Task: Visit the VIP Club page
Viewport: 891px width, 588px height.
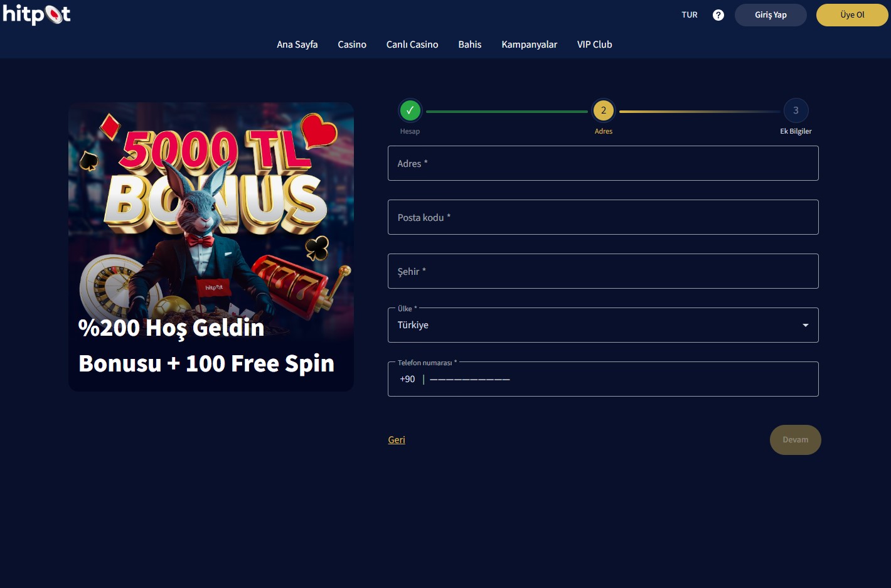Action: [595, 45]
